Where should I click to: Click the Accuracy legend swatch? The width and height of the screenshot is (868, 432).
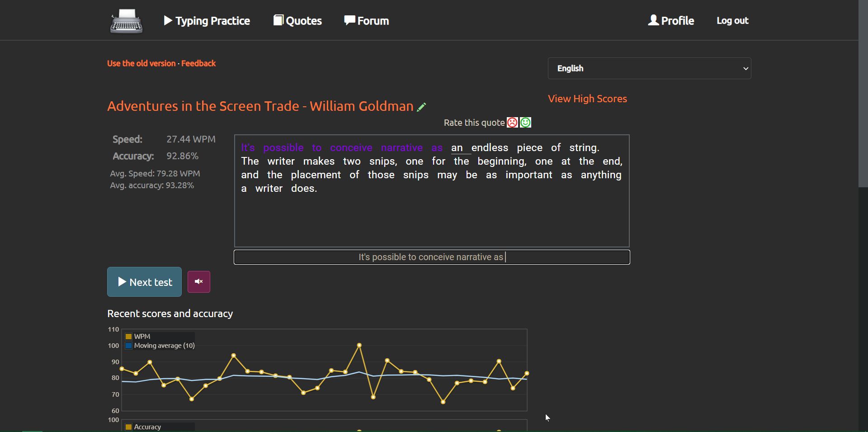128,427
